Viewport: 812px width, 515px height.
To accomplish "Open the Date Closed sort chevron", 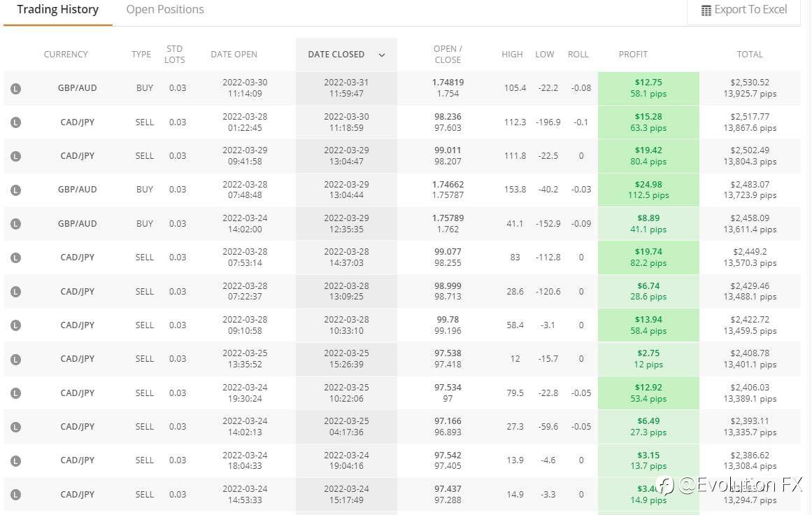I will point(382,55).
